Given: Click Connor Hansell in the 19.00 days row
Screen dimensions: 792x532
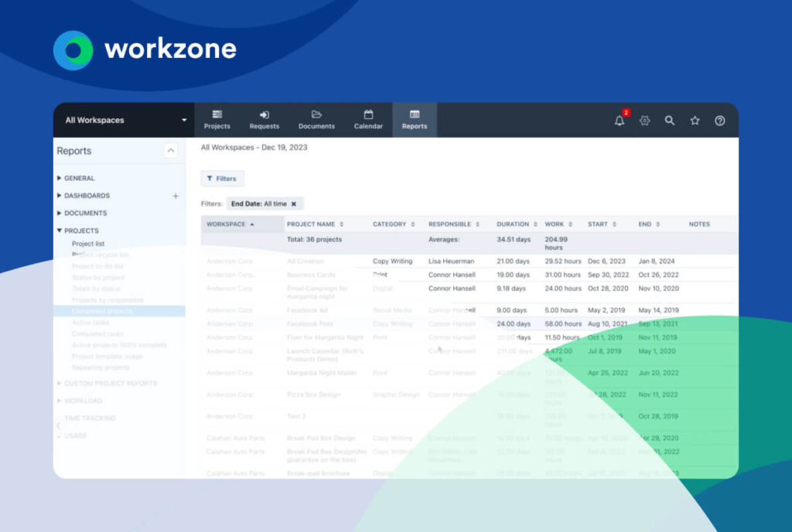Looking at the screenshot, I should (452, 275).
